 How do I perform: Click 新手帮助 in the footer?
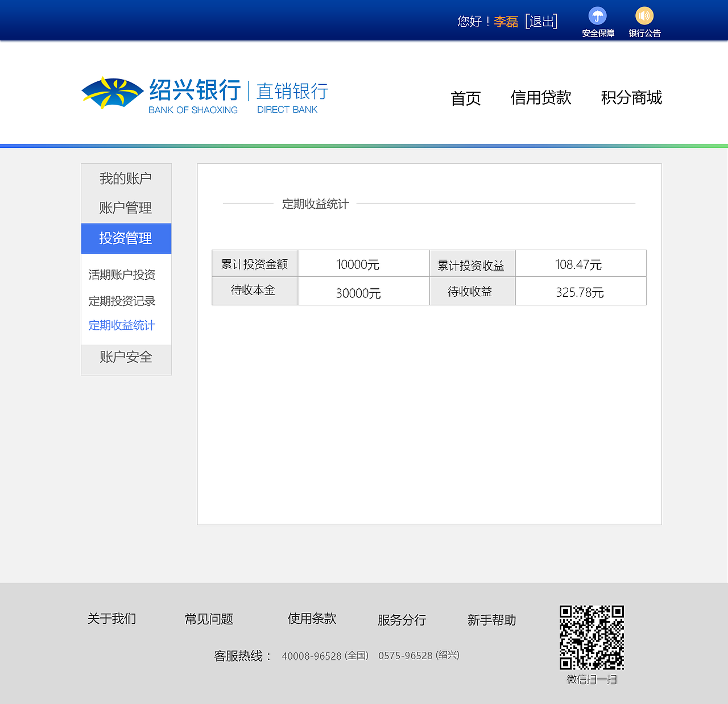pos(491,620)
